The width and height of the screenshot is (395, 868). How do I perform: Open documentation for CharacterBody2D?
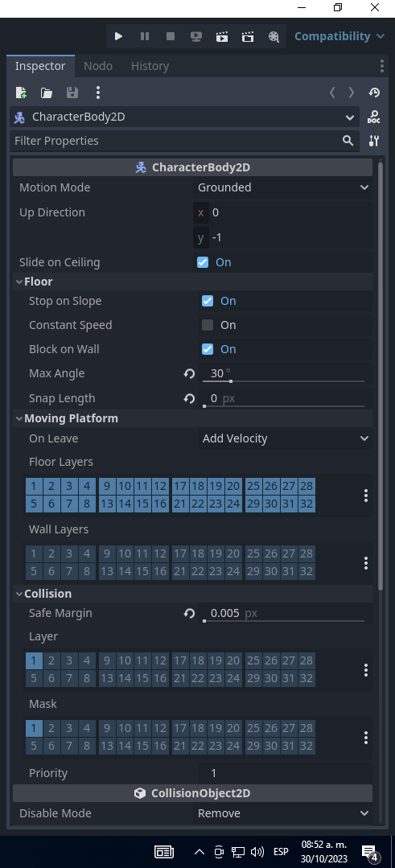point(374,117)
